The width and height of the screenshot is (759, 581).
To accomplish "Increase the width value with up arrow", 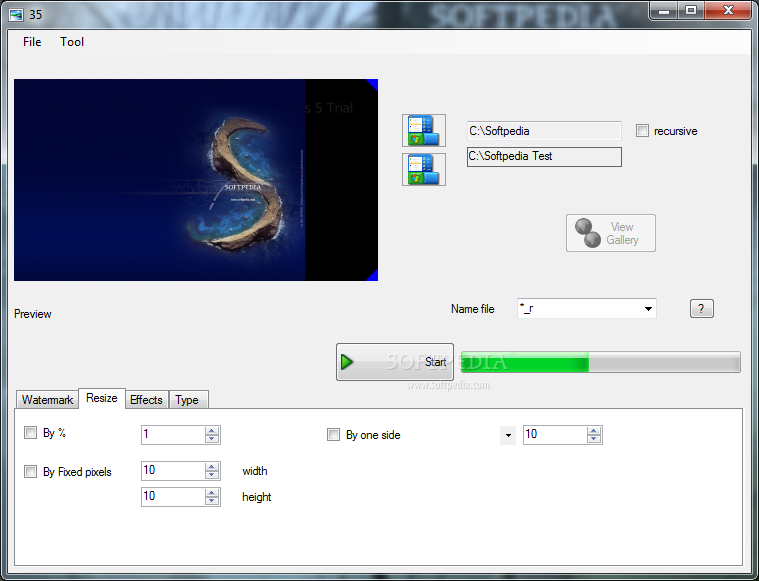I will (212, 467).
